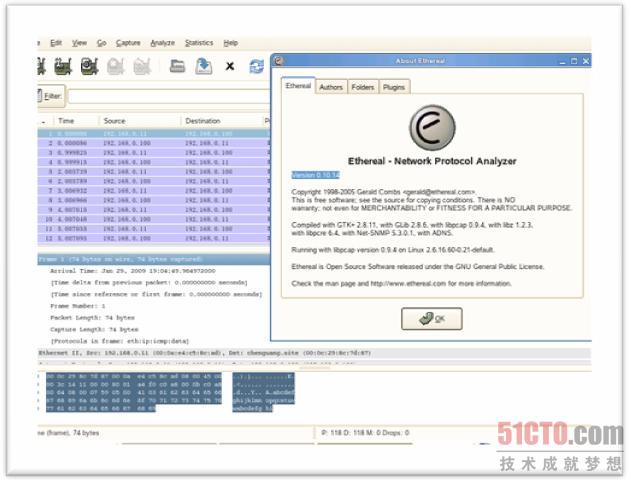Select packet number 10 in the list
The width and height of the screenshot is (631, 480).
154,219
